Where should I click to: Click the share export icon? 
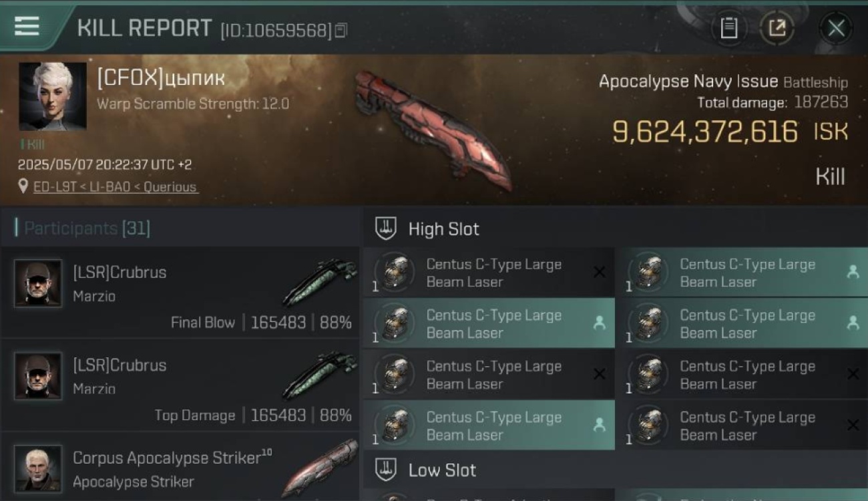(777, 28)
